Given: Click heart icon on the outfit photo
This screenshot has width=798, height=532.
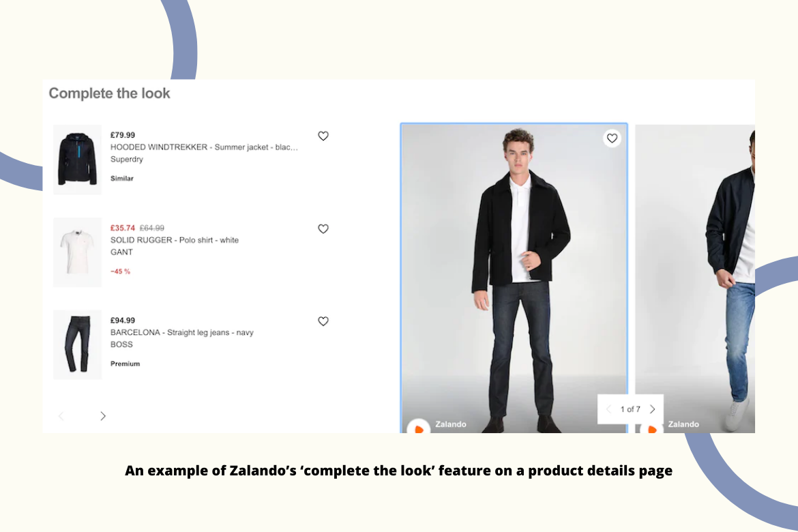Looking at the screenshot, I should [612, 138].
